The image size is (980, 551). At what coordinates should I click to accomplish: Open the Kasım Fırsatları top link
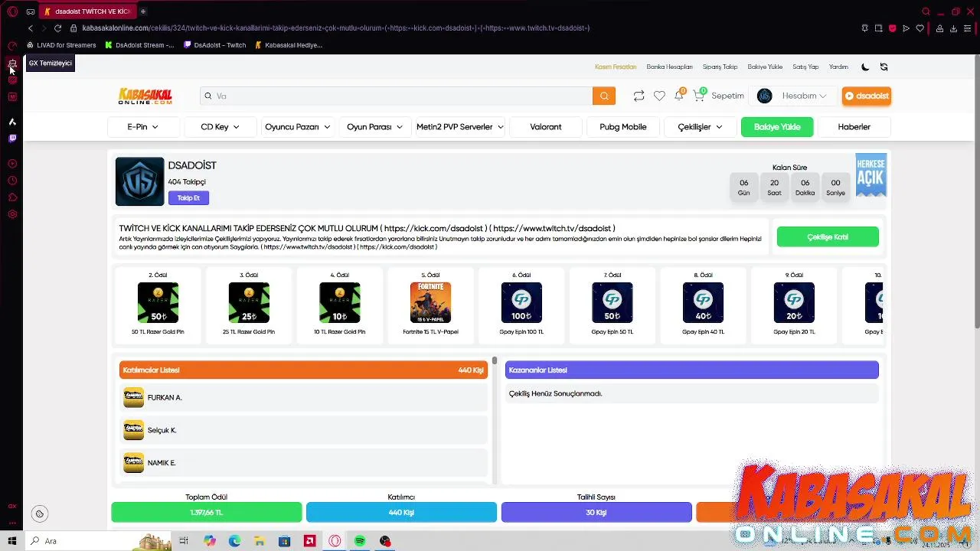[616, 67]
